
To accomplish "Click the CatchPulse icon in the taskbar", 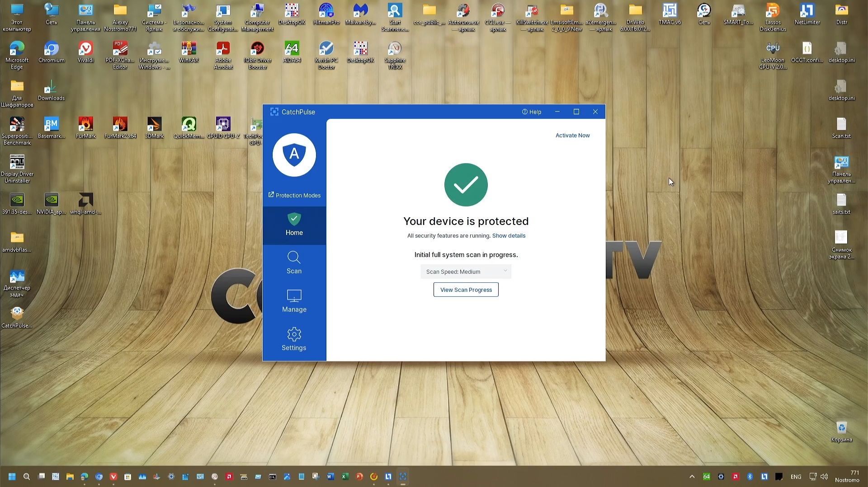I will (403, 477).
